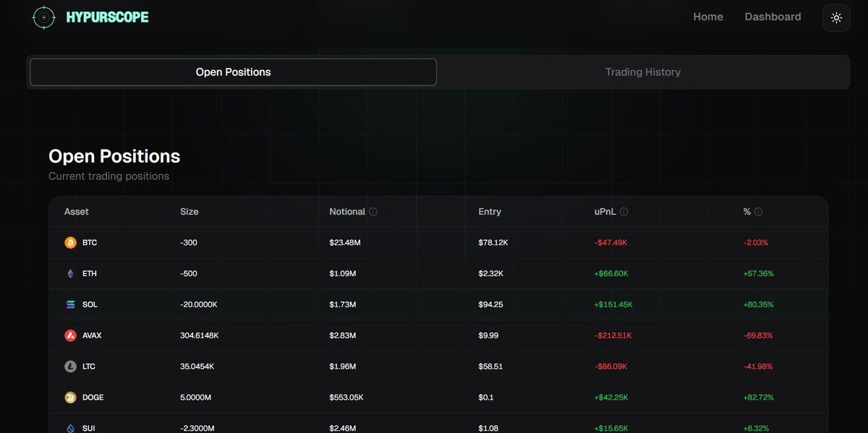Viewport: 868px width, 433px height.
Task: Click the LTC uPnL value -$86.09K
Action: pos(611,366)
